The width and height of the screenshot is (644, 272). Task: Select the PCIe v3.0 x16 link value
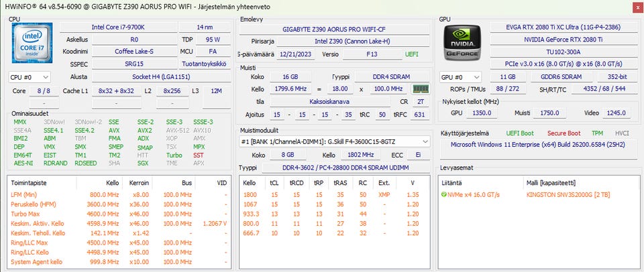[x=563, y=64]
